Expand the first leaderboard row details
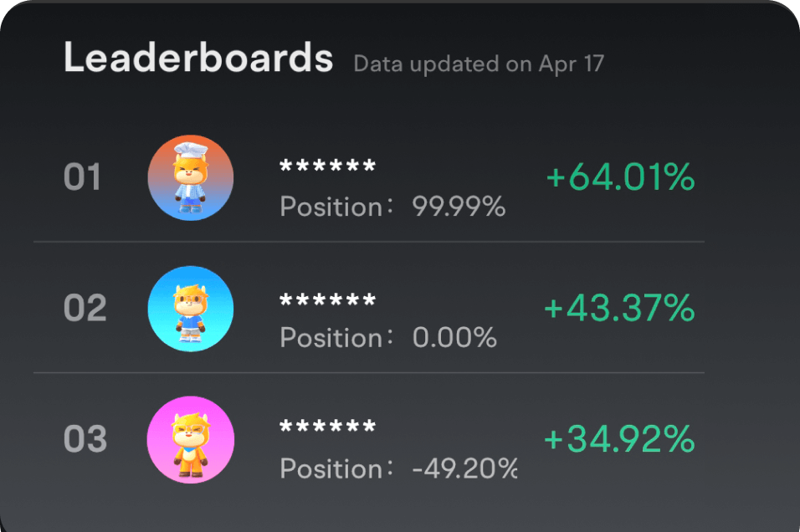The height and width of the screenshot is (532, 800). [402, 177]
